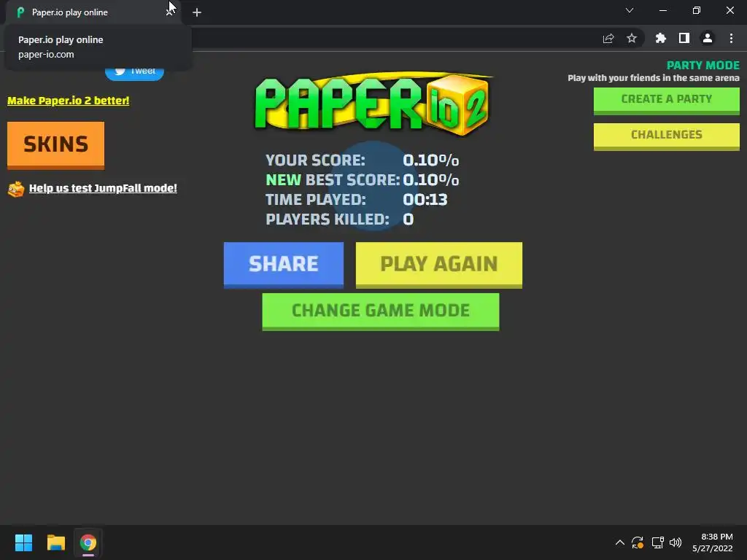
Task: Open the Chrome profile icon
Action: point(708,38)
